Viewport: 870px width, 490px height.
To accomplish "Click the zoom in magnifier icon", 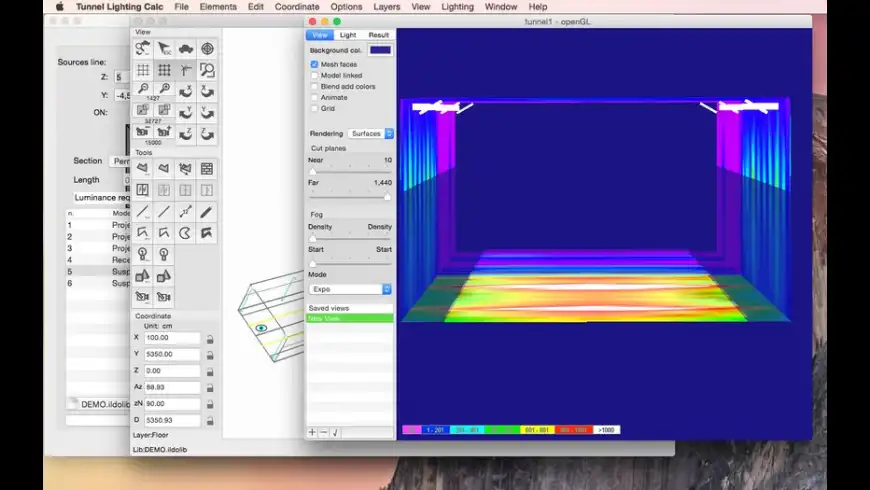I will [x=164, y=89].
